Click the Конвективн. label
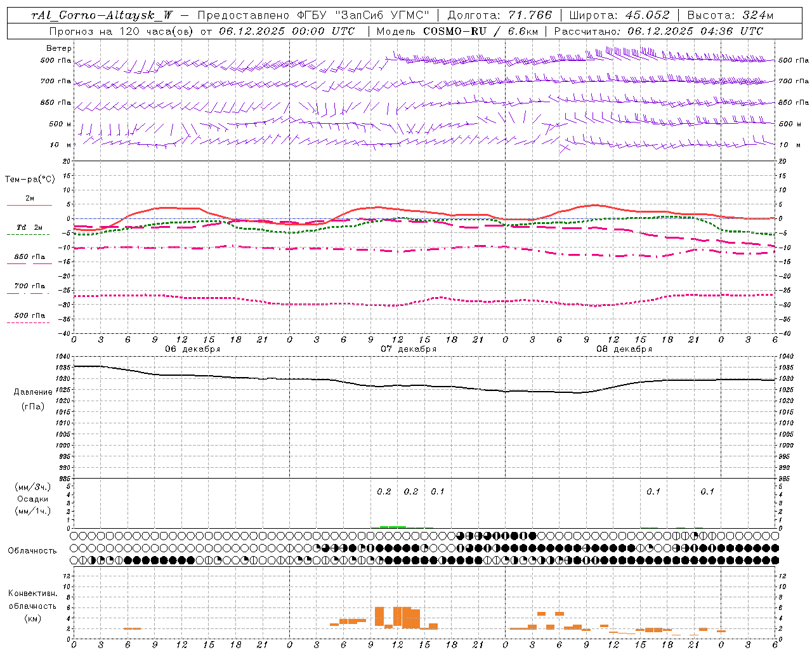The height and width of the screenshot is (650, 812). pos(32,594)
